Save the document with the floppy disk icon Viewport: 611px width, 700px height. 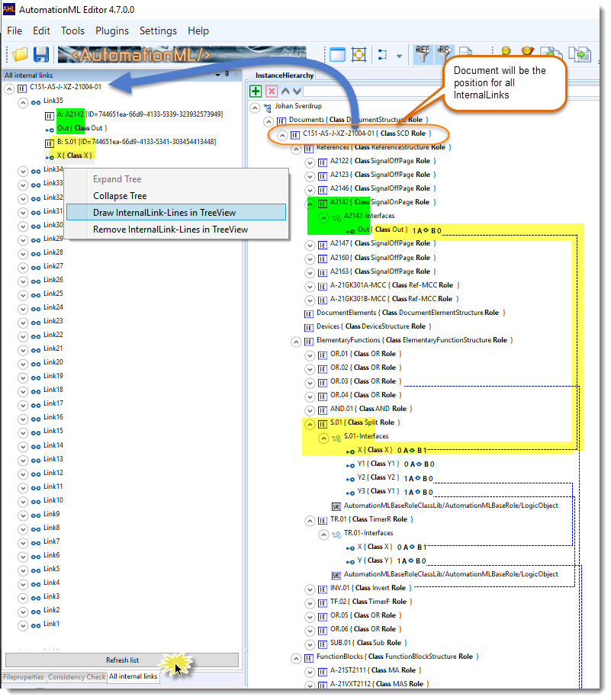tap(40, 54)
